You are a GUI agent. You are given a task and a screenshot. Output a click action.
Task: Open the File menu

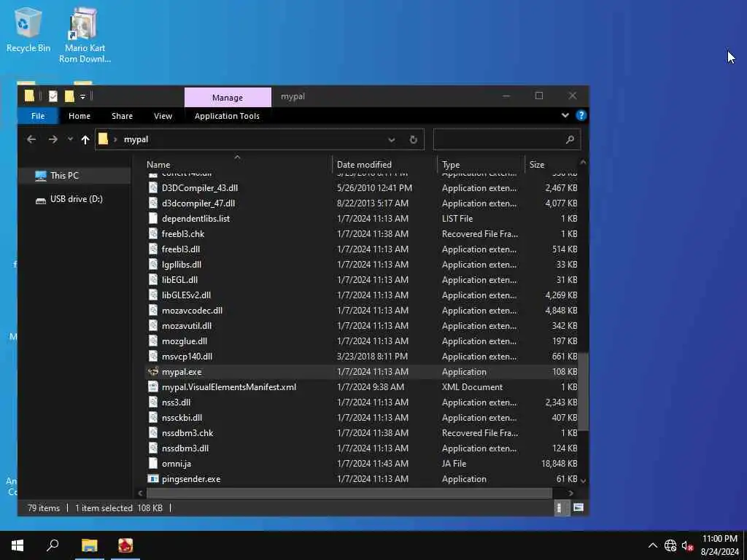click(38, 116)
